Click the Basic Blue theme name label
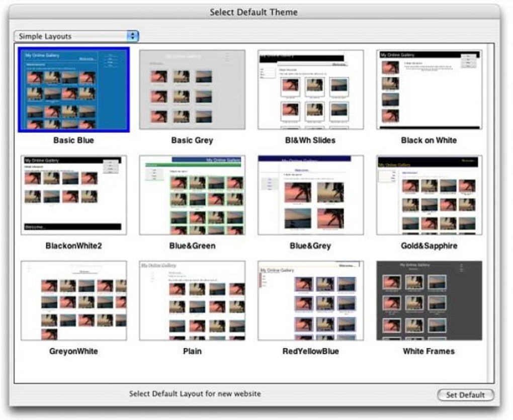513x420 pixels. click(74, 140)
